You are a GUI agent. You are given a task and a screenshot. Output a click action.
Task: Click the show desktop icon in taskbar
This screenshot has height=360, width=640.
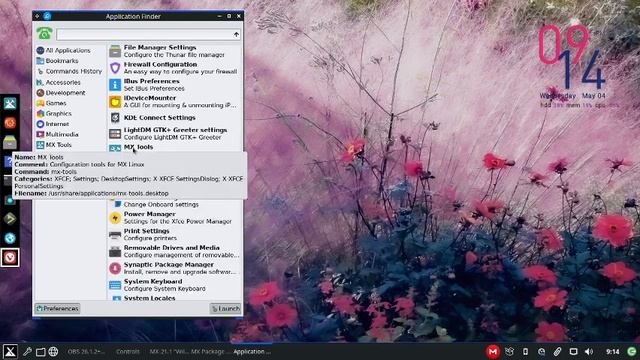point(40,351)
